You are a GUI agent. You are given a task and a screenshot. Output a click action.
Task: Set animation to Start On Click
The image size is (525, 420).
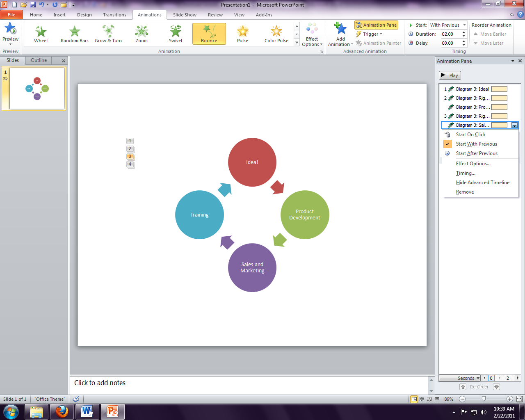coord(470,134)
